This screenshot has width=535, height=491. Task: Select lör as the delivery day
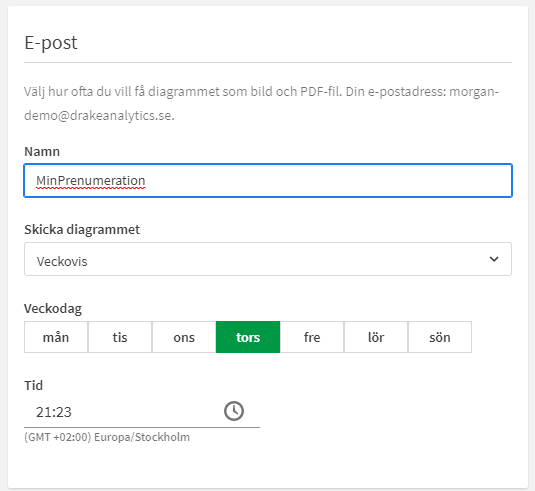coord(376,337)
